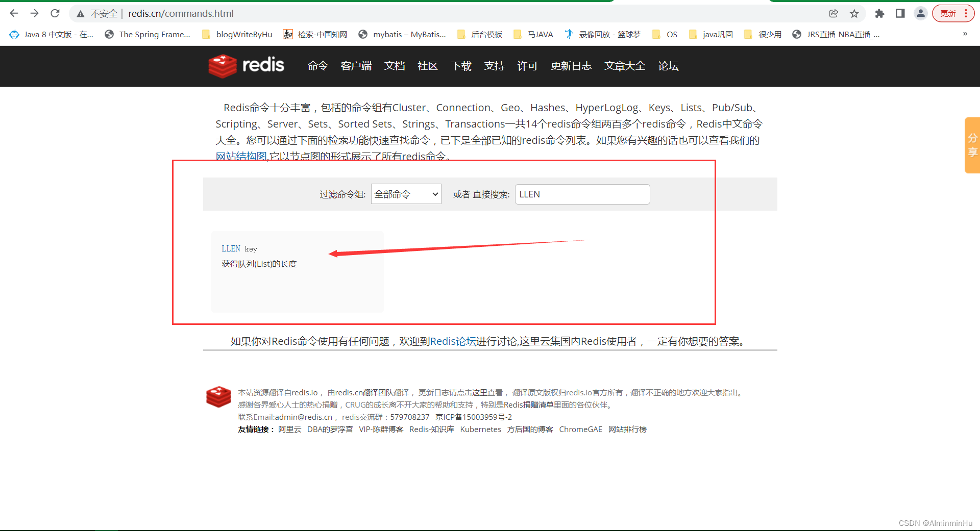This screenshot has height=531, width=980.
Task: Click the browser forward arrow
Action: tap(35, 13)
